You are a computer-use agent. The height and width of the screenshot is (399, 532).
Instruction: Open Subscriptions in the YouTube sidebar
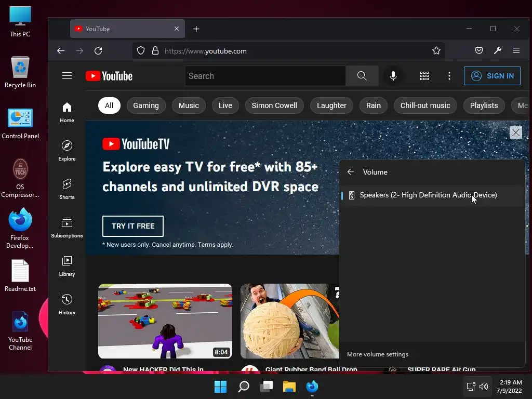(x=67, y=228)
